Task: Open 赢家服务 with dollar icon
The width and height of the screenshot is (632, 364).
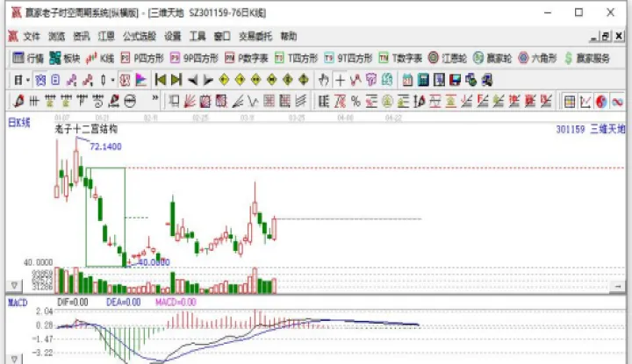Action: [587, 59]
